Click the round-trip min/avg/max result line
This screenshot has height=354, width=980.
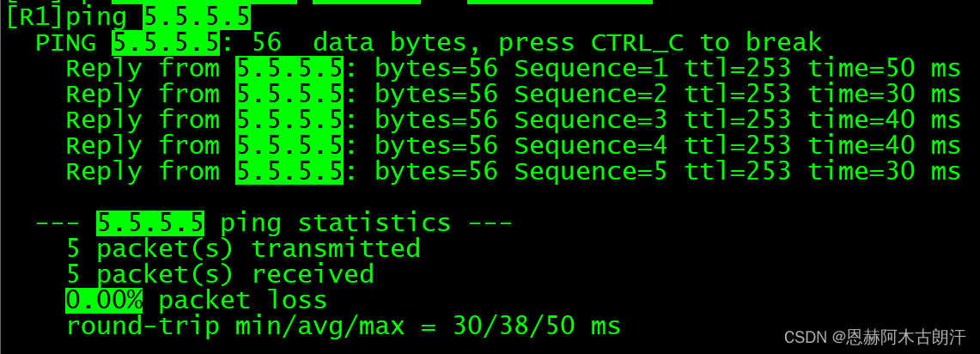[x=344, y=327]
